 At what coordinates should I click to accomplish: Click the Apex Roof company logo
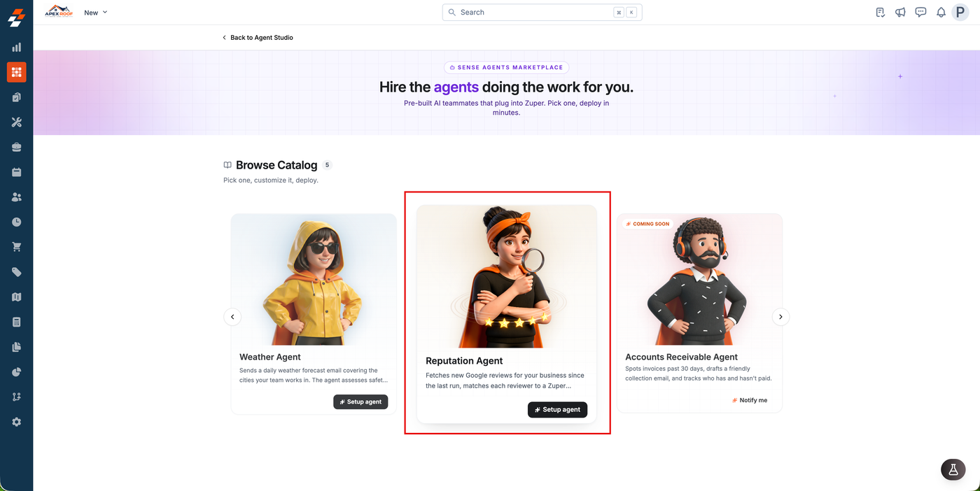(59, 12)
